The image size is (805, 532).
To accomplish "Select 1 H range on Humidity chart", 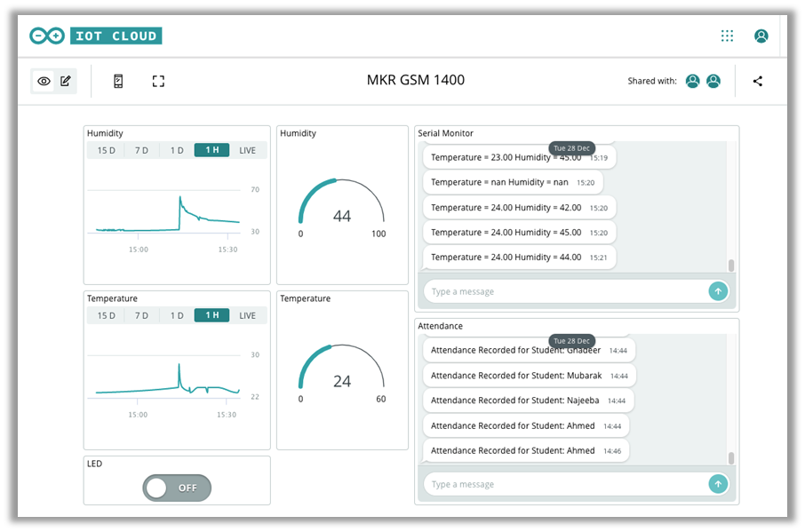I will pyautogui.click(x=212, y=150).
